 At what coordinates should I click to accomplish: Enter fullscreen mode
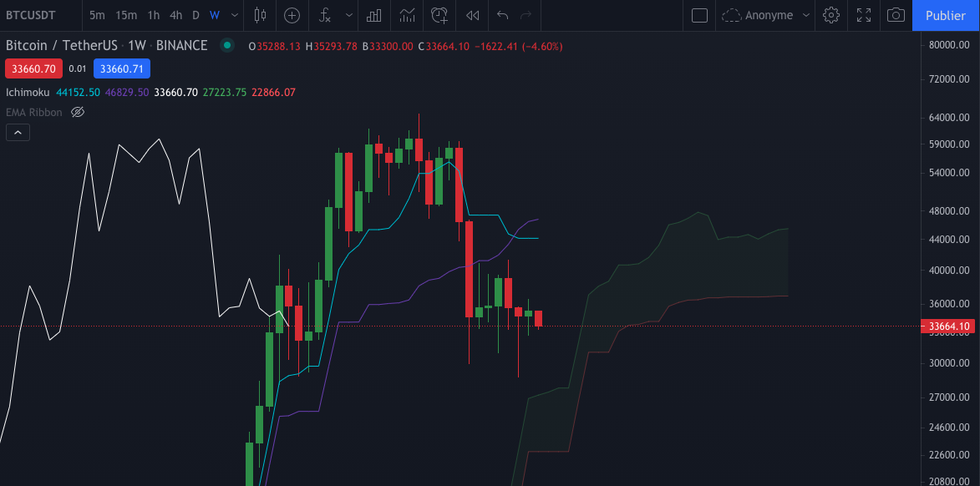point(864,15)
